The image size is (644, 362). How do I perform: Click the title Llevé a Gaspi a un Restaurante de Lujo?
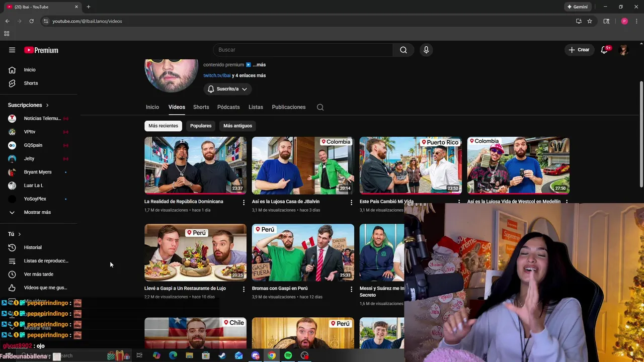click(185, 289)
